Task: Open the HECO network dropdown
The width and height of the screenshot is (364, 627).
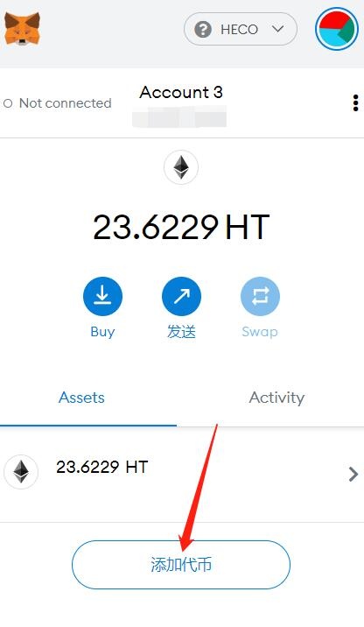Action: pyautogui.click(x=240, y=29)
